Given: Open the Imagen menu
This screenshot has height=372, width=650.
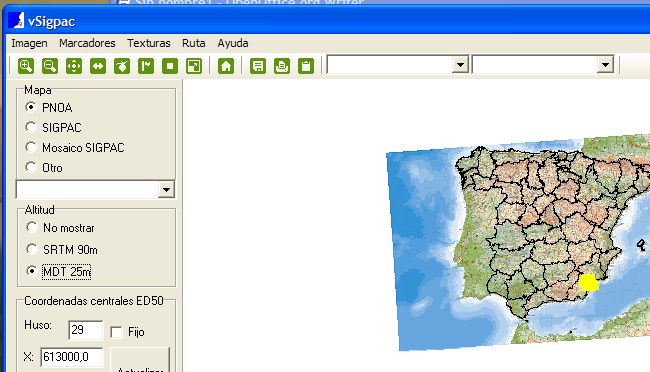Looking at the screenshot, I should coord(29,43).
